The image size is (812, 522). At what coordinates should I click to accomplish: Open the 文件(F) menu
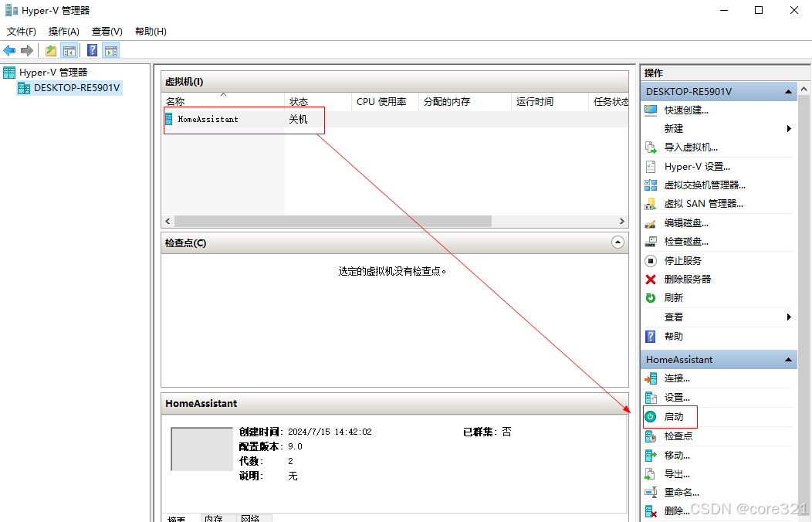[x=22, y=31]
